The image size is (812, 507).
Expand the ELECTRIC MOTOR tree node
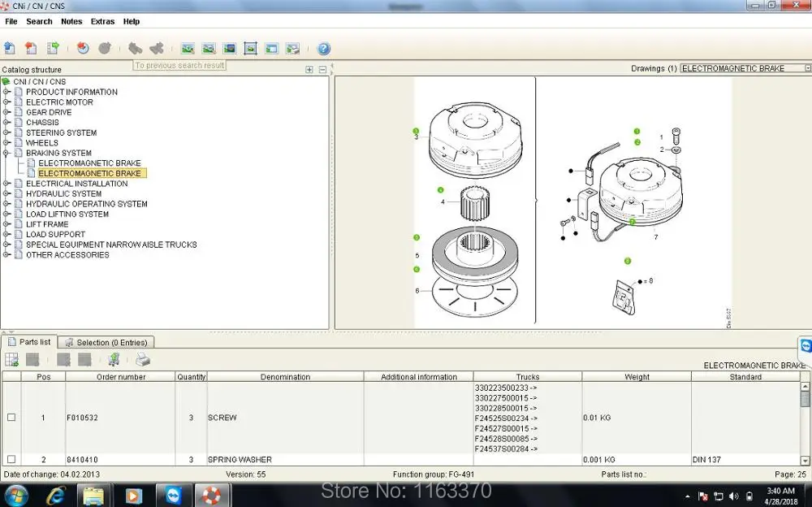[6, 102]
